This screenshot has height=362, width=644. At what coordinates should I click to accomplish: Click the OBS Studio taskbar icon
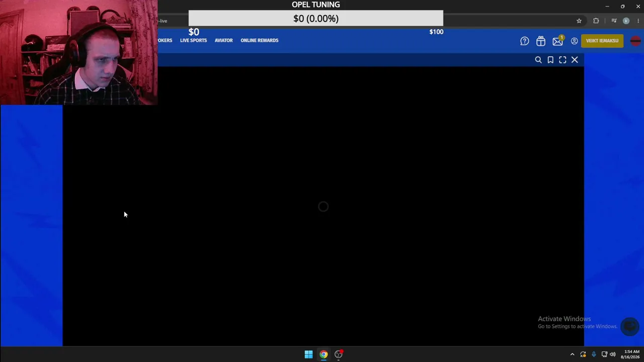(339, 354)
